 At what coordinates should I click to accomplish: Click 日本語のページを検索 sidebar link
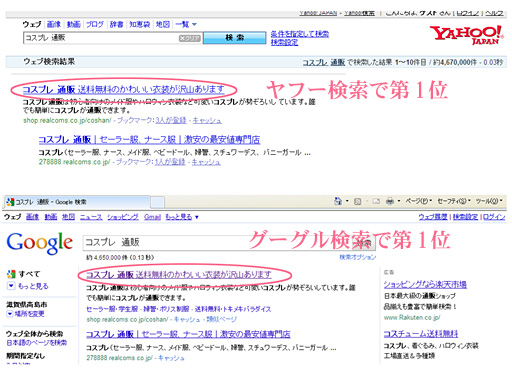(x=37, y=342)
